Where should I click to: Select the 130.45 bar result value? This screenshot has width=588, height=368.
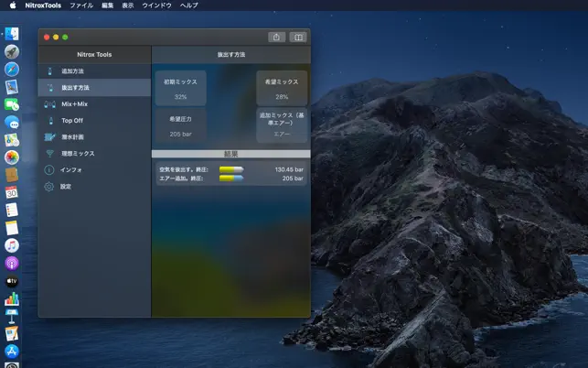click(289, 169)
